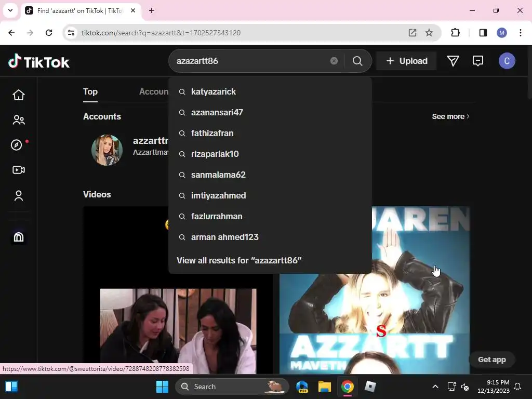Open Chrome from taskbar
This screenshot has height=399, width=532.
[x=347, y=387]
